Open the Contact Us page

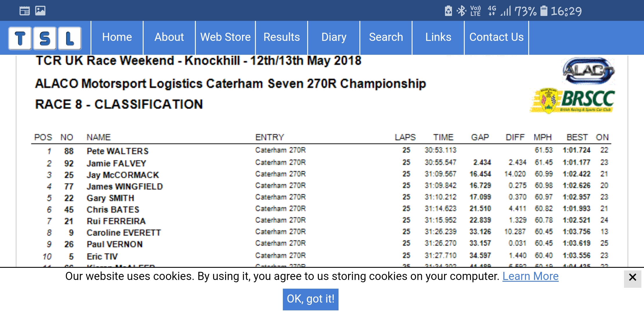pyautogui.click(x=496, y=37)
